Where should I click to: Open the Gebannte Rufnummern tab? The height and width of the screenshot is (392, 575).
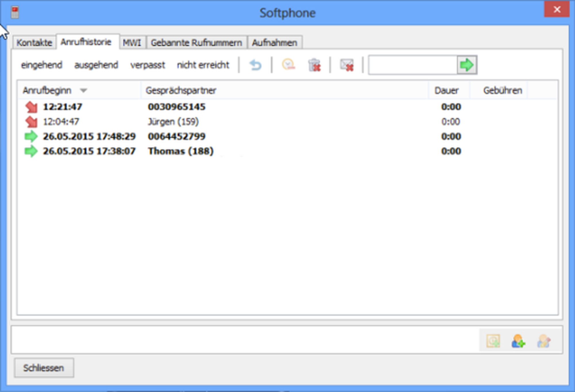click(196, 43)
